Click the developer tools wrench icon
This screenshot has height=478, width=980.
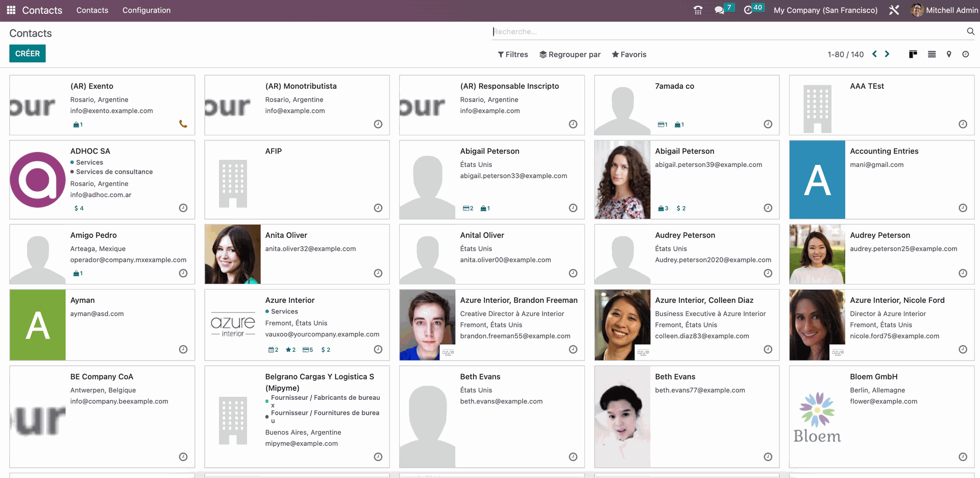pos(894,10)
